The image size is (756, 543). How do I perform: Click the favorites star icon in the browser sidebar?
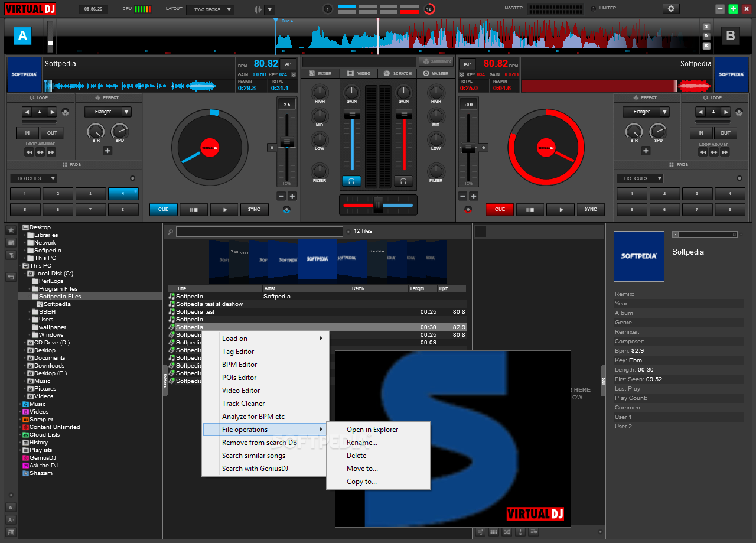coord(11,230)
